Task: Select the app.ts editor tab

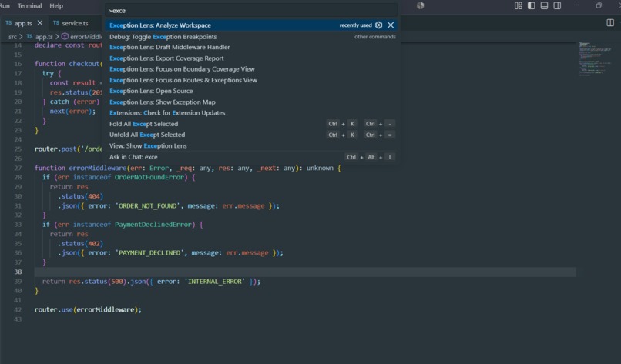Action: pos(23,23)
